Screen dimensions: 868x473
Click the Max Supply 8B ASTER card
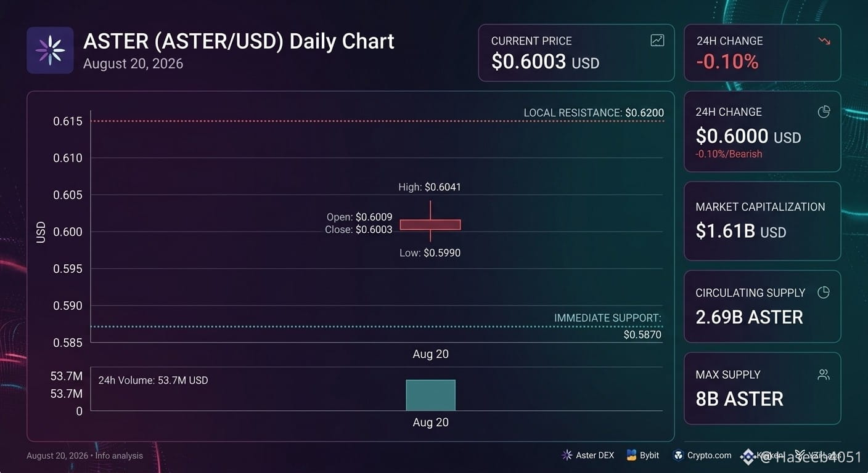[762, 388]
